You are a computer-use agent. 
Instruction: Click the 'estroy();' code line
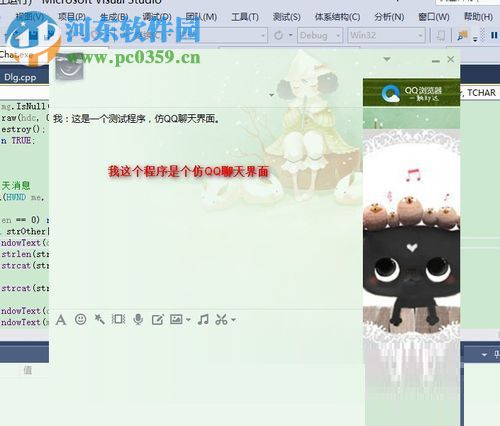point(23,129)
